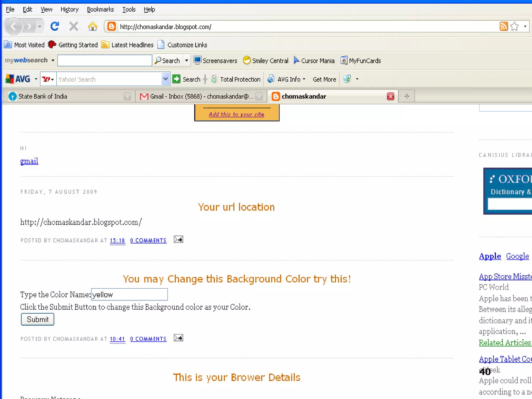The height and width of the screenshot is (399, 532).
Task: Click email post icon beside 15:18 post
Action: [178, 240]
